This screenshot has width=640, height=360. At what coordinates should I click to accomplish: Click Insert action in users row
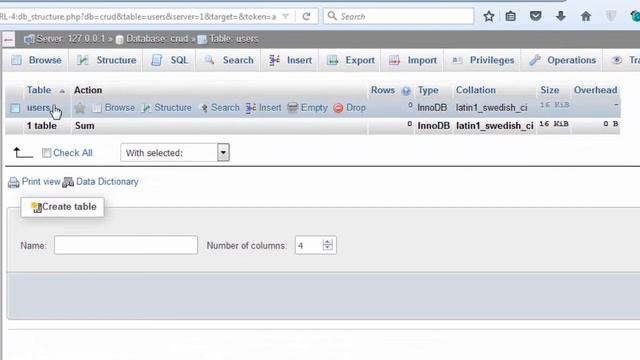point(263,108)
